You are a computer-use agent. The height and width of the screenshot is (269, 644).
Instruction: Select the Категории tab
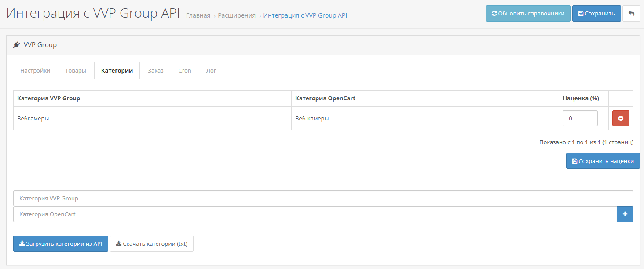[x=117, y=70]
